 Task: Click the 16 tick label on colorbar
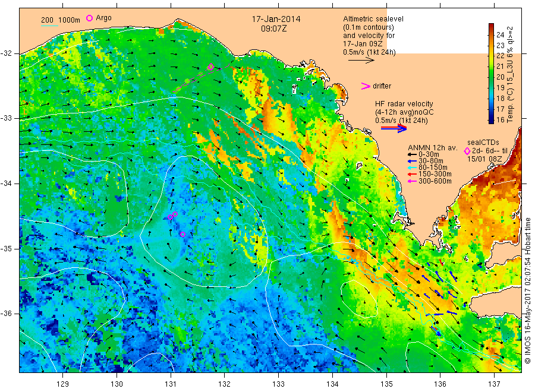(500, 119)
